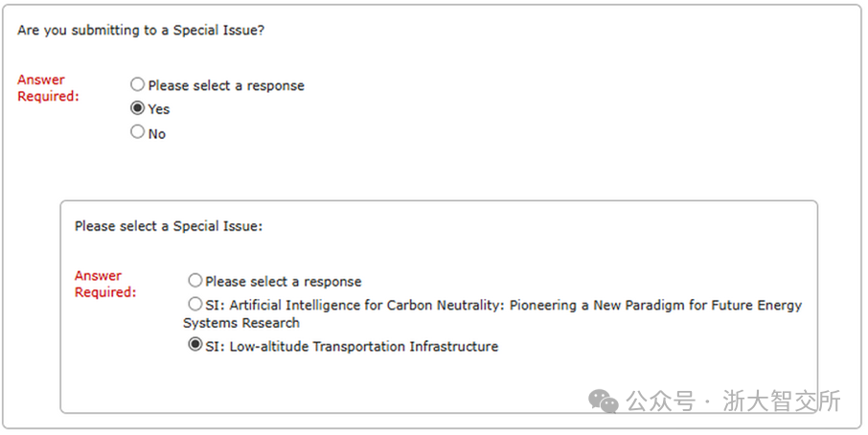Click Special Issue 'Please select a response' label text

point(284,282)
